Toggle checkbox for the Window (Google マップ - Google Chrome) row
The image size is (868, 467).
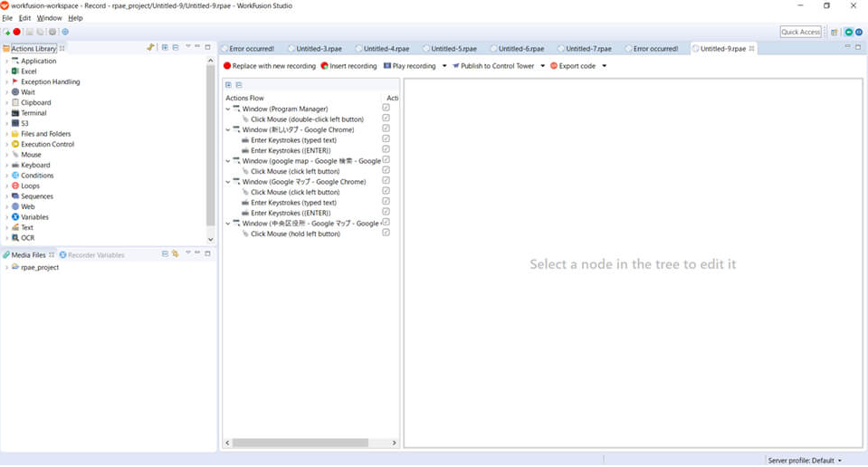(x=386, y=181)
